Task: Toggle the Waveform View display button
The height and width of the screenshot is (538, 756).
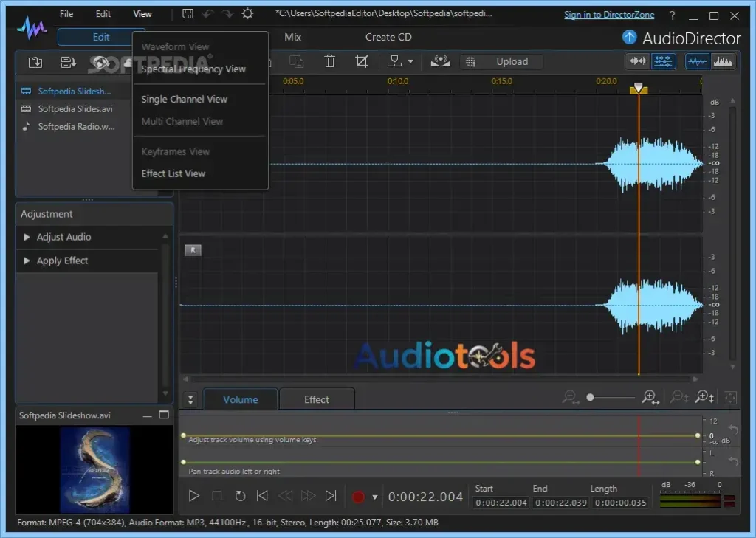Action: click(697, 61)
